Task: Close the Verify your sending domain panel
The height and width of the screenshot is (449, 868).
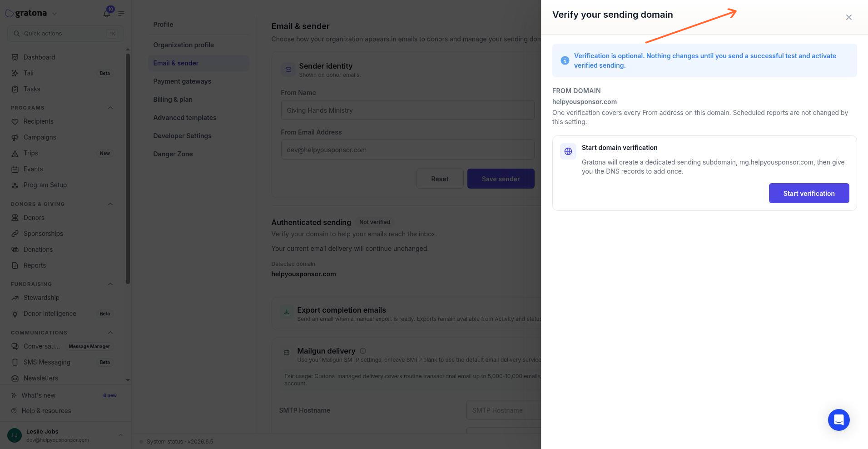Action: point(848,17)
